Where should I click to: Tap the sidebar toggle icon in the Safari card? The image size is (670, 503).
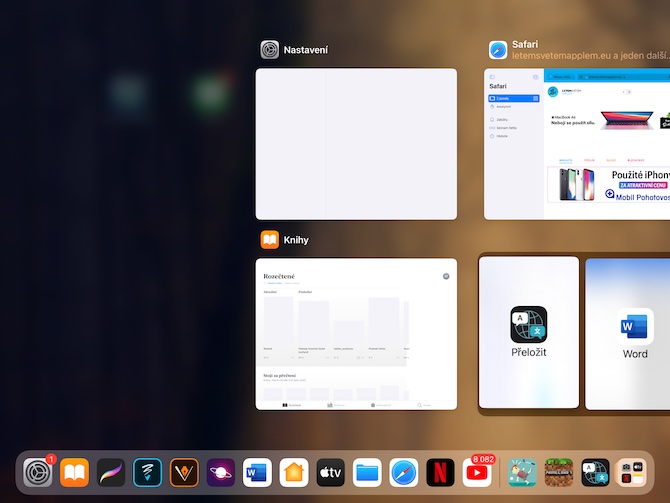[x=492, y=77]
